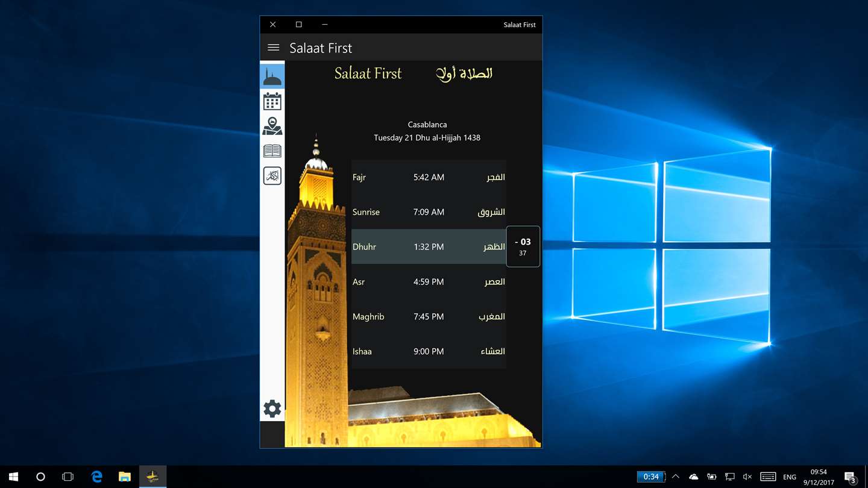Open the hamburger navigation menu
Screen dimensions: 868x488
[273, 48]
